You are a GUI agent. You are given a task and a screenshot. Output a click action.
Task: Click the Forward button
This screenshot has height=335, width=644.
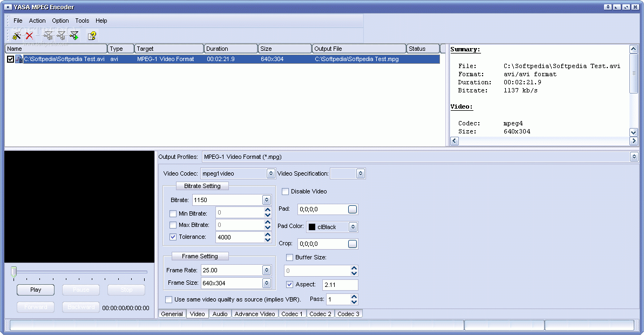(x=36, y=307)
